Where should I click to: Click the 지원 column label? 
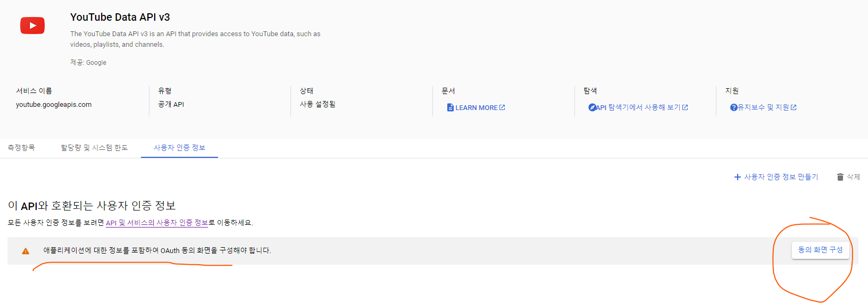(732, 91)
